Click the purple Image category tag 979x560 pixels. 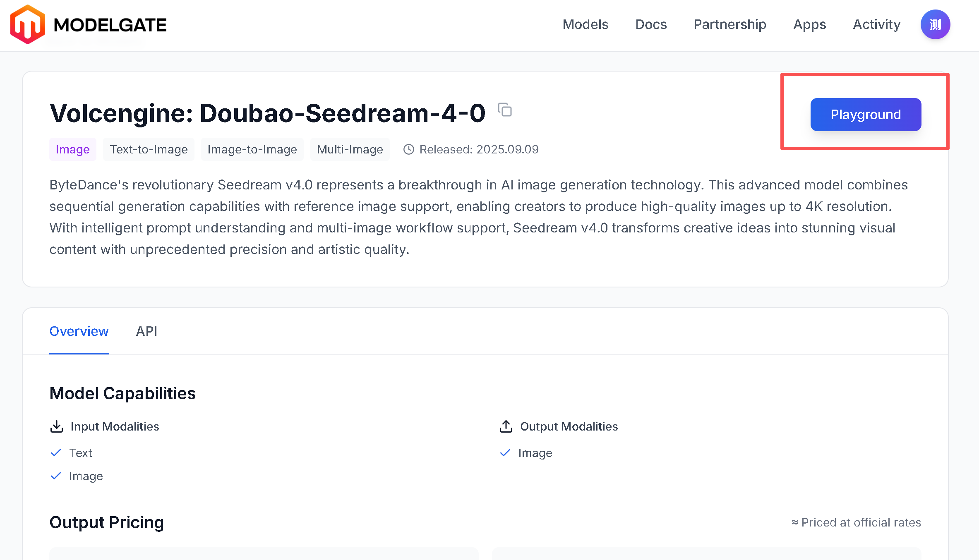[x=72, y=149]
